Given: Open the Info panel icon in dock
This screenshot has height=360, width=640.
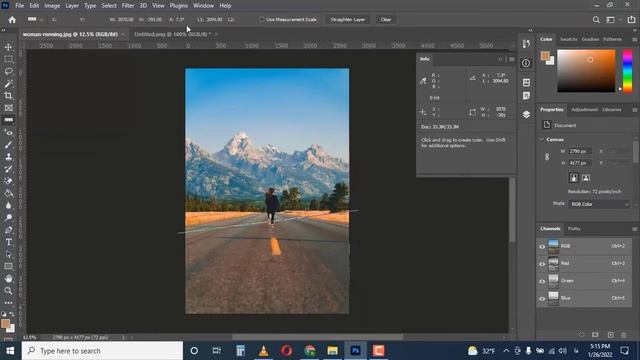Looking at the screenshot, I should point(526,63).
